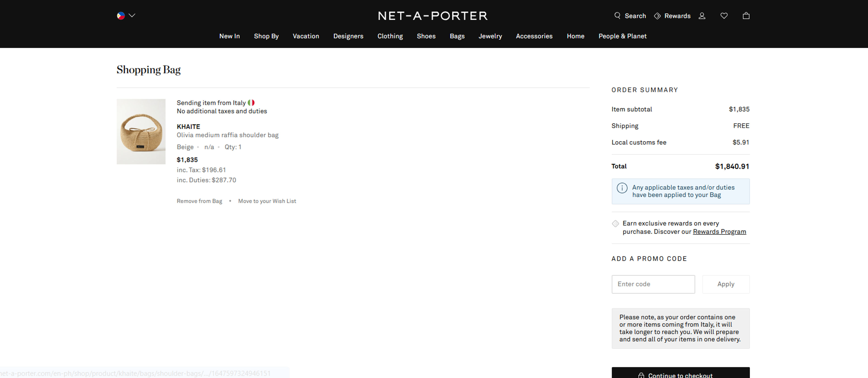The image size is (868, 378).
Task: Open the Bags menu
Action: pos(457,36)
